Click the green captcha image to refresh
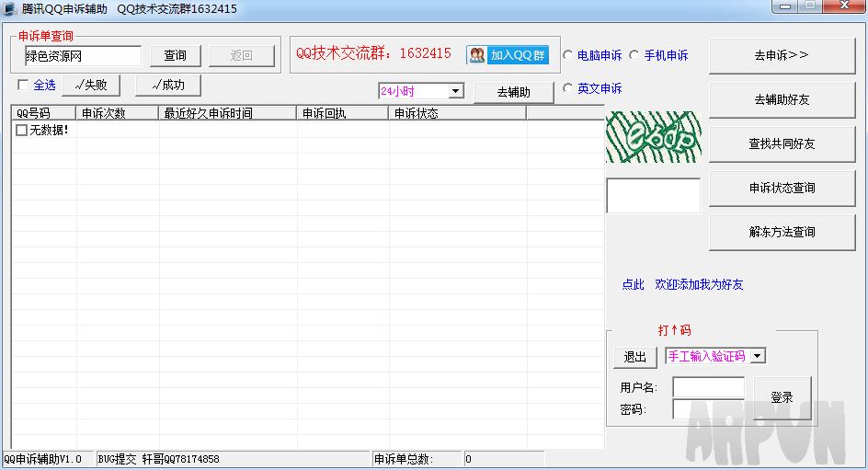Viewport: 868px width, 470px height. click(653, 137)
